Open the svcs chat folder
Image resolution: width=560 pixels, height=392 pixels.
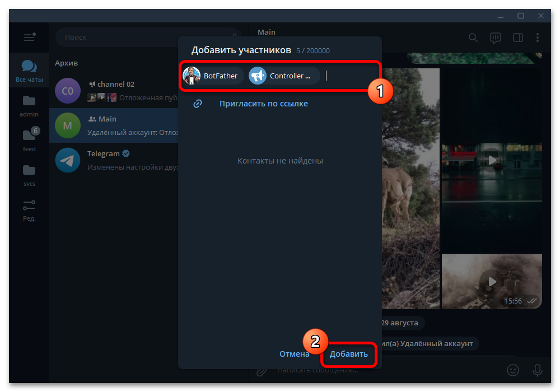pyautogui.click(x=29, y=175)
